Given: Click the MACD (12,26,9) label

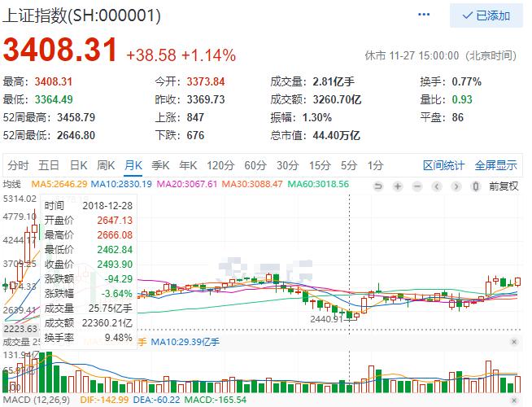Looking at the screenshot, I should 37,400.
